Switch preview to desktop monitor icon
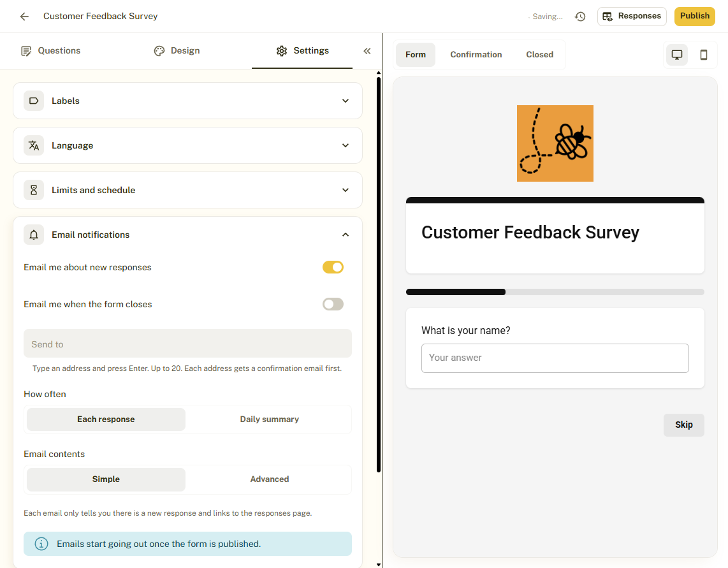 [x=677, y=54]
